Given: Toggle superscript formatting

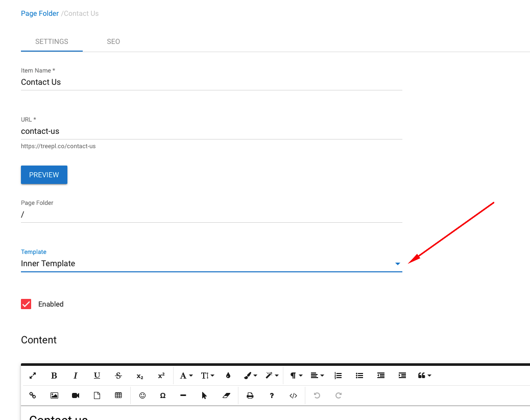Looking at the screenshot, I should tap(161, 376).
